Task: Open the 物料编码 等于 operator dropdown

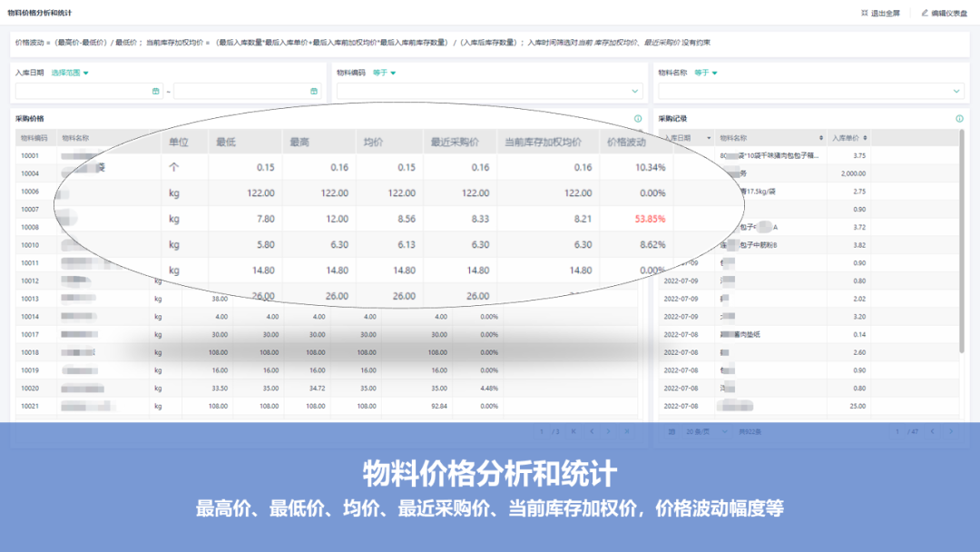Action: 386,73
